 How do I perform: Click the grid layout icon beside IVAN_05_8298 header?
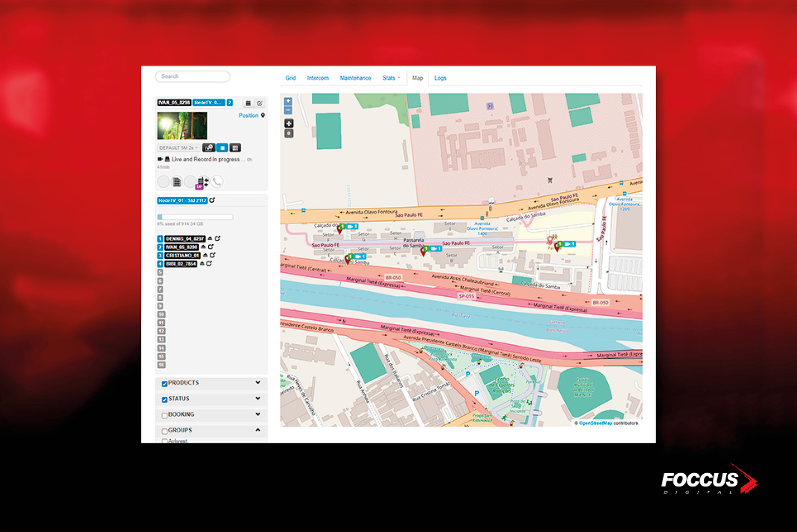[248, 103]
